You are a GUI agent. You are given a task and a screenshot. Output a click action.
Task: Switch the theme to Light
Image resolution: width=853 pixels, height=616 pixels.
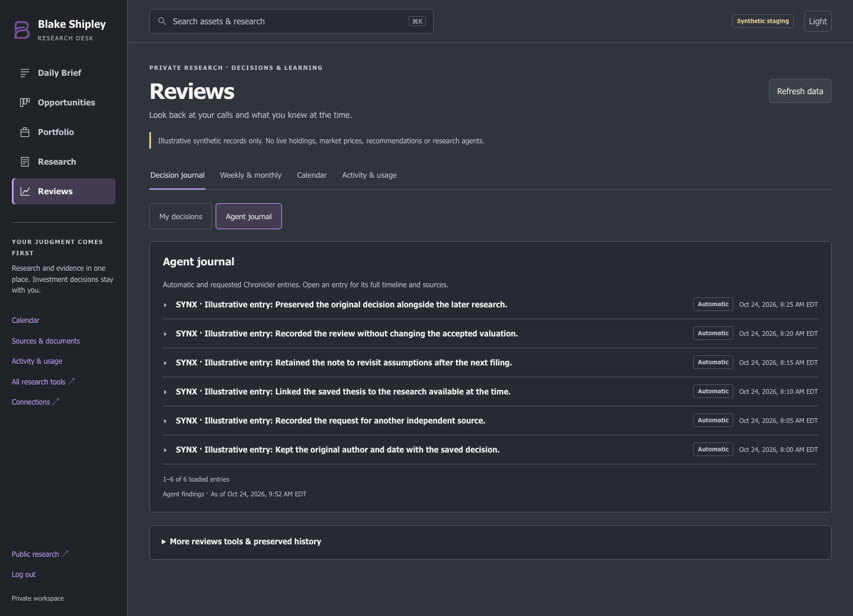coord(817,21)
